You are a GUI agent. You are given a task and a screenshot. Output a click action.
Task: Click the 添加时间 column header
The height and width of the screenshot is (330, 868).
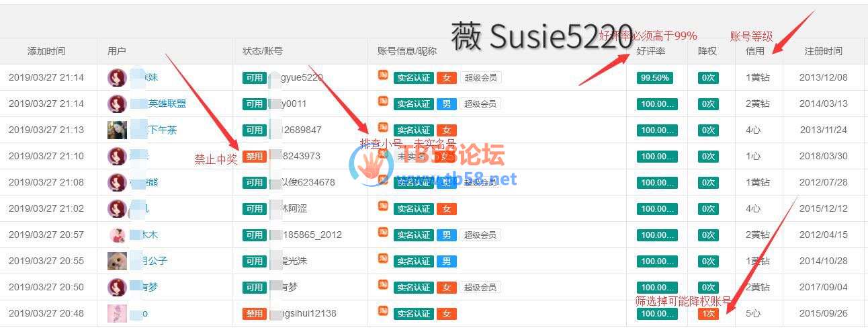(46, 51)
